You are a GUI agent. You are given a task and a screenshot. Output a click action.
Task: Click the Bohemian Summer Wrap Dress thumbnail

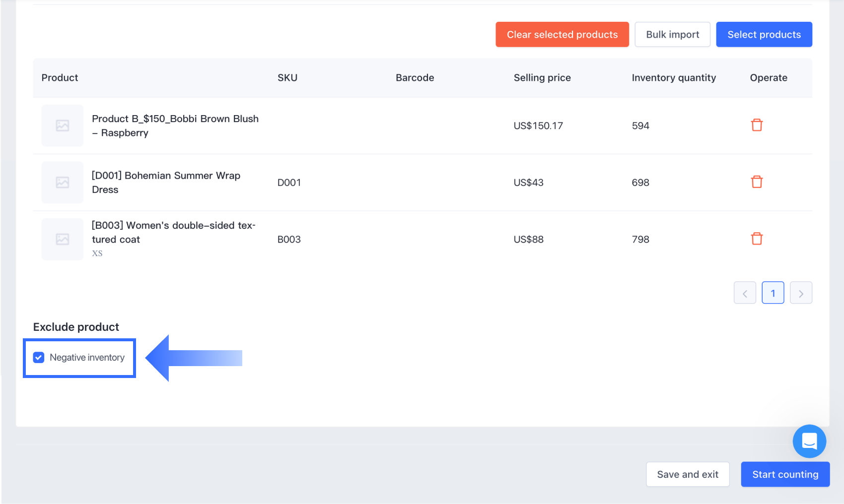(x=63, y=183)
